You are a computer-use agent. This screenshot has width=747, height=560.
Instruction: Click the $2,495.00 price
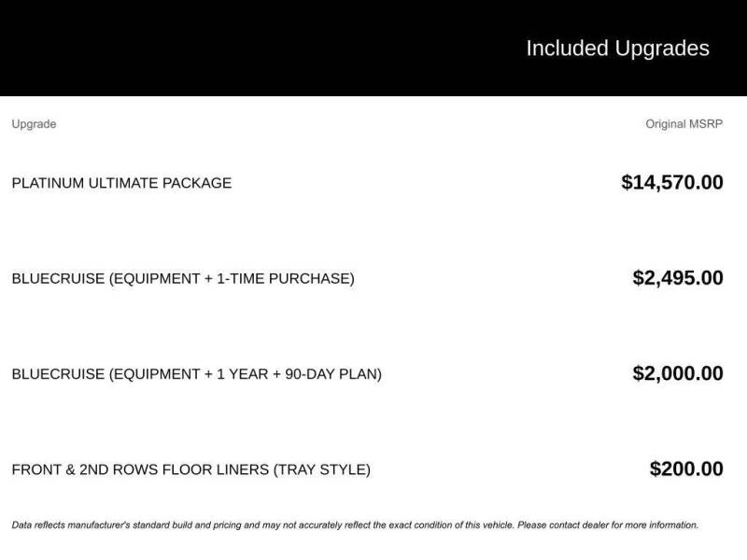[678, 278]
